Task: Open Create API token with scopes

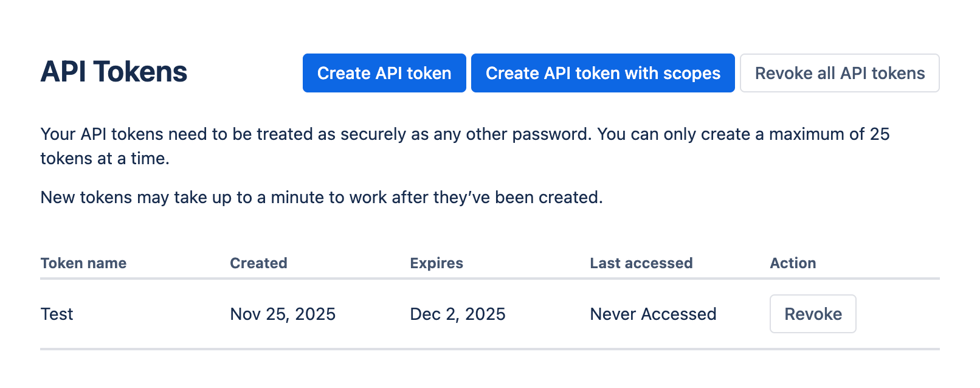Action: point(602,73)
